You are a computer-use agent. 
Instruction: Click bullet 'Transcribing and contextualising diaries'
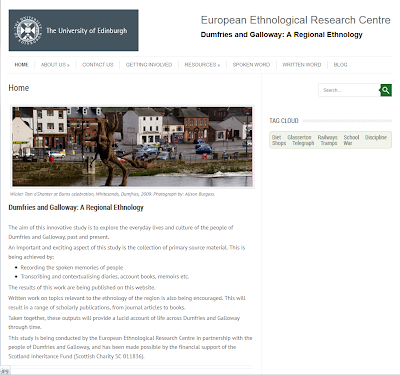pos(105,276)
